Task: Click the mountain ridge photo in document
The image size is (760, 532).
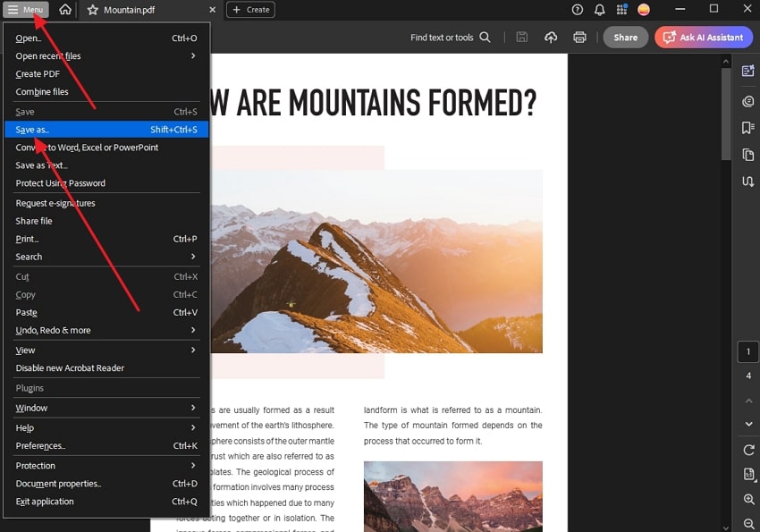Action: [x=376, y=261]
